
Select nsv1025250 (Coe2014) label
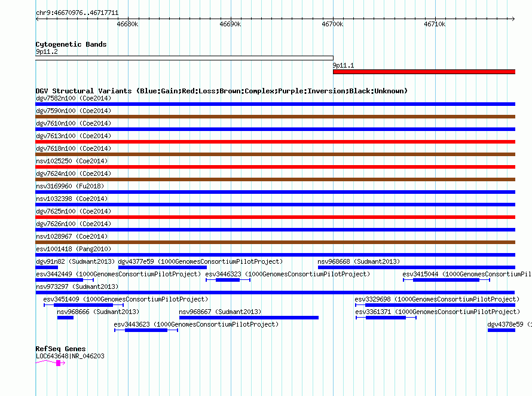click(x=72, y=161)
